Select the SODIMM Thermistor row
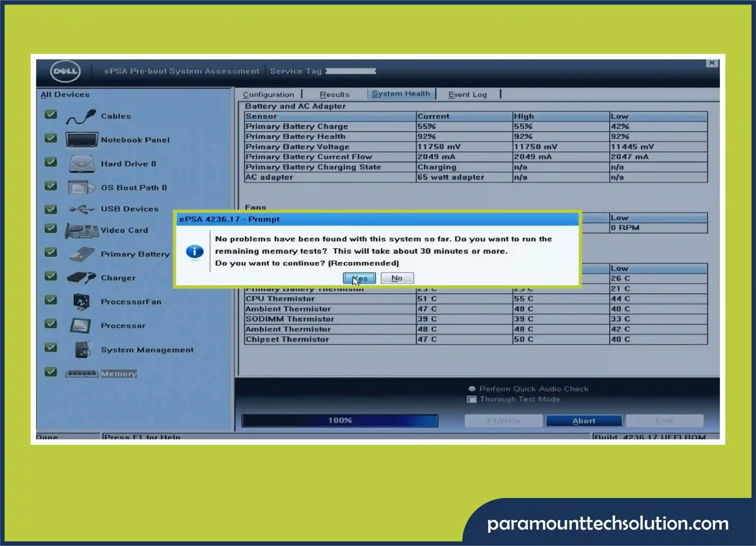Screen dimensions: 756x546 pos(476,319)
